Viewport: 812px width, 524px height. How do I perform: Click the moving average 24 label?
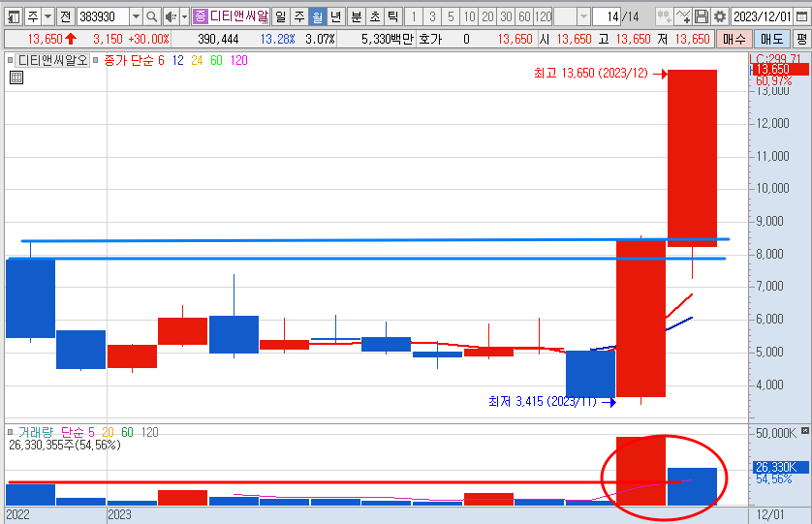[197, 61]
